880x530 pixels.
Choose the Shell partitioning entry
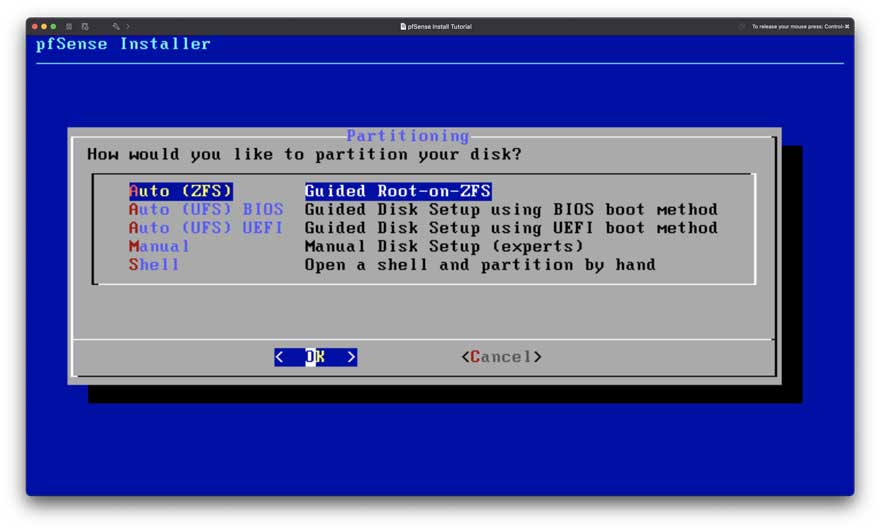[154, 265]
